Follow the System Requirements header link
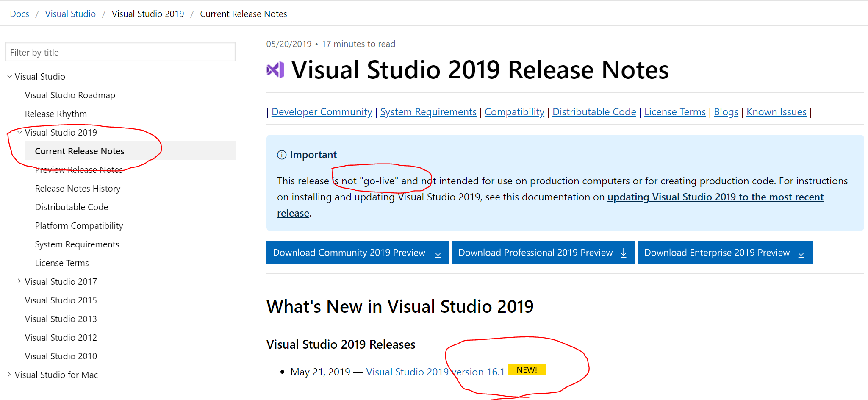This screenshot has height=400, width=868. click(428, 112)
